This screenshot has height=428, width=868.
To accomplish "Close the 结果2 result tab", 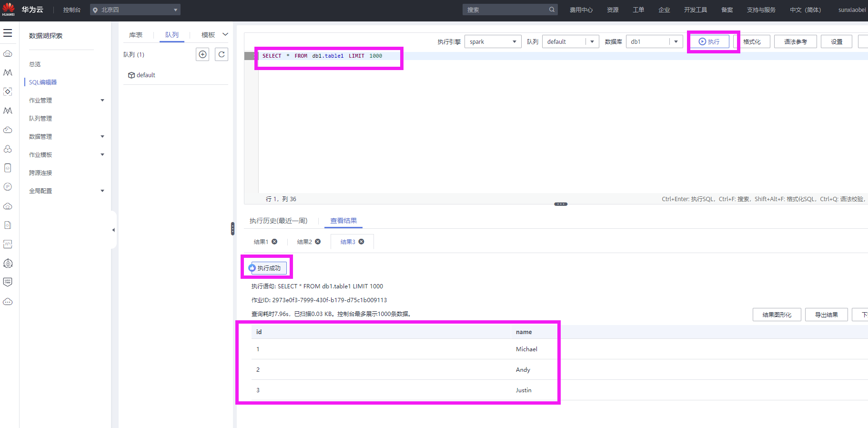I will pyautogui.click(x=318, y=242).
